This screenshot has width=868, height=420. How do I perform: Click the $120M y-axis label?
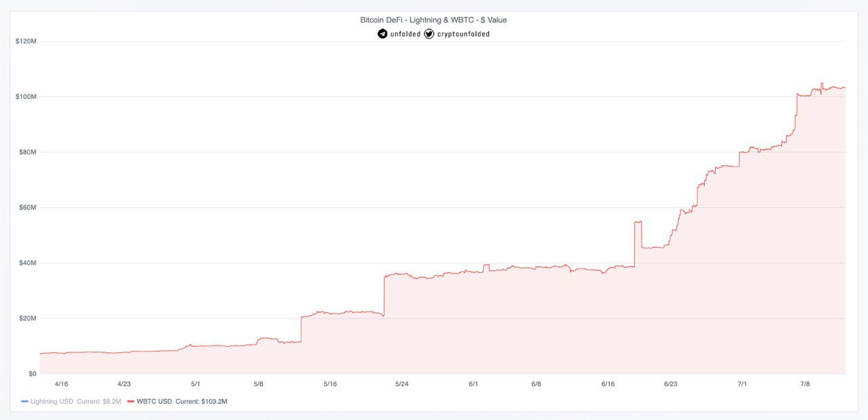click(x=26, y=41)
